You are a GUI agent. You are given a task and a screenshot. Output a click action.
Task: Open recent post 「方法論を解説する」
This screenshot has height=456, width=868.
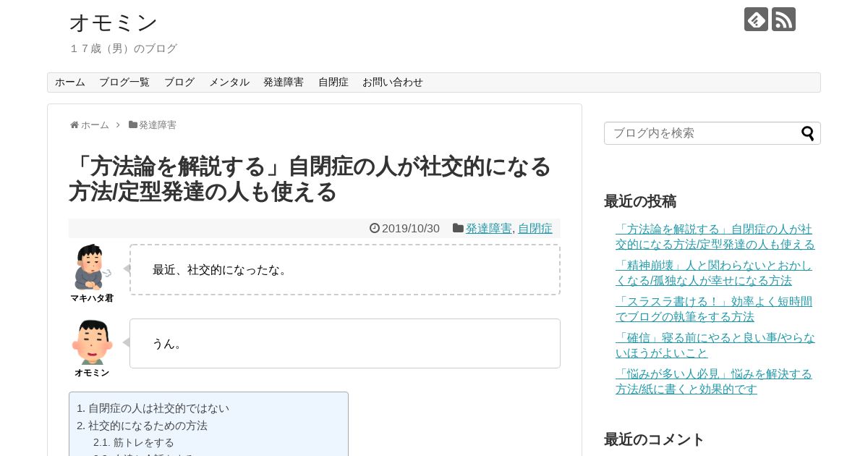point(715,237)
